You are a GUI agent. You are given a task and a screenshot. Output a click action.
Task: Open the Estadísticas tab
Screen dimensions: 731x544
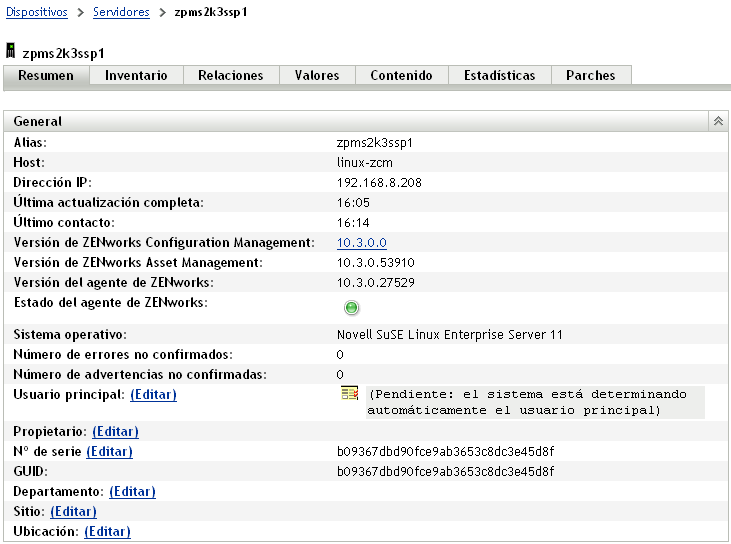[499, 76]
